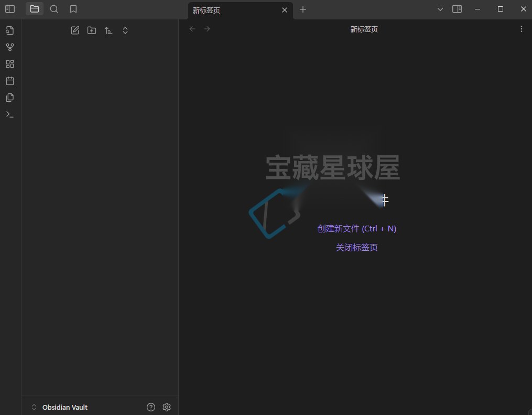
Task: Insert template ribbon icon
Action: pyautogui.click(x=10, y=98)
